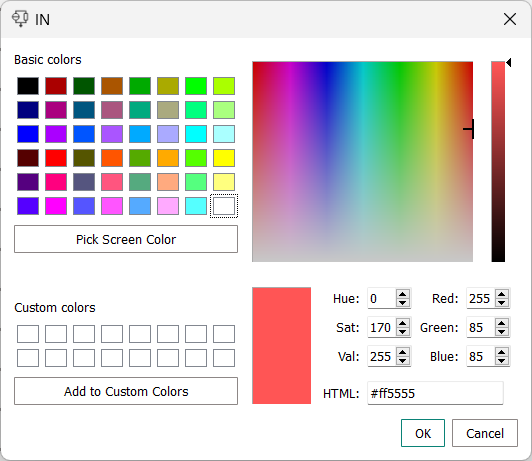532x461 pixels.
Task: Click the Pick Screen Color button
Action: (126, 239)
